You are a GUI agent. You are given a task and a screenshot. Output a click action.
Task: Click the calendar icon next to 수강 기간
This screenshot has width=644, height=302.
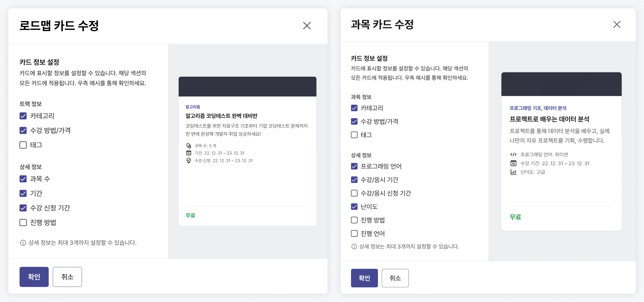(x=513, y=164)
